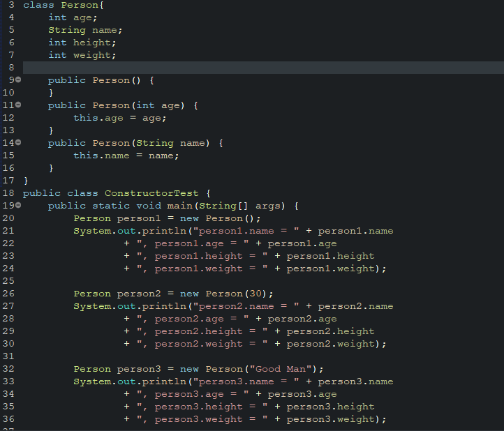This screenshot has width=504, height=431.
Task: Click 'person1.weight);' on line 24
Action: click(336, 269)
